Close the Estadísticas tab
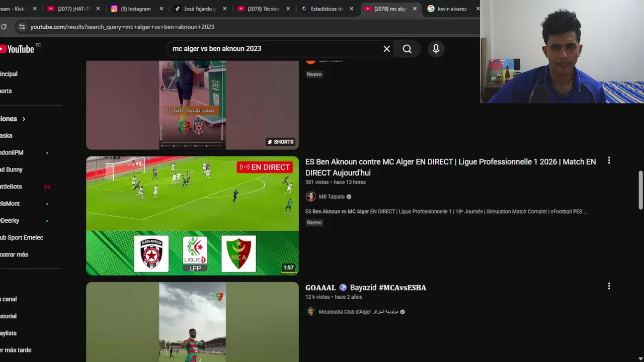644x362 pixels. tap(352, 9)
